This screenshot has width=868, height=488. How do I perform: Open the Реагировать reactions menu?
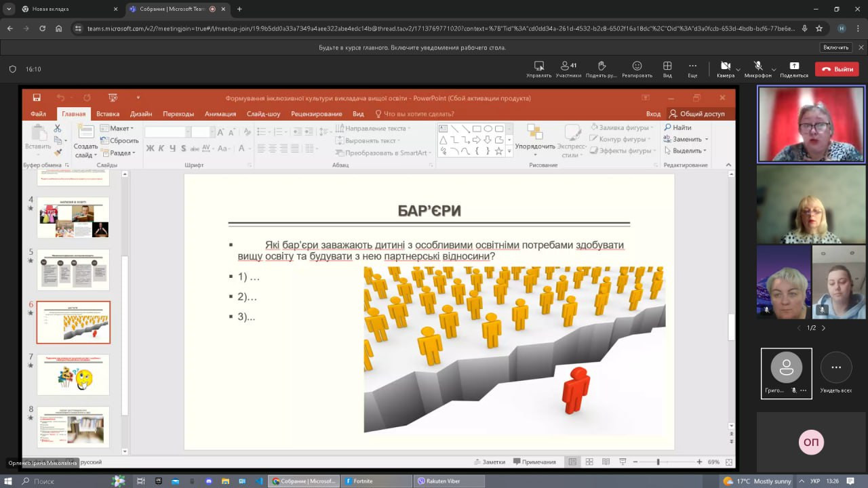click(x=637, y=66)
